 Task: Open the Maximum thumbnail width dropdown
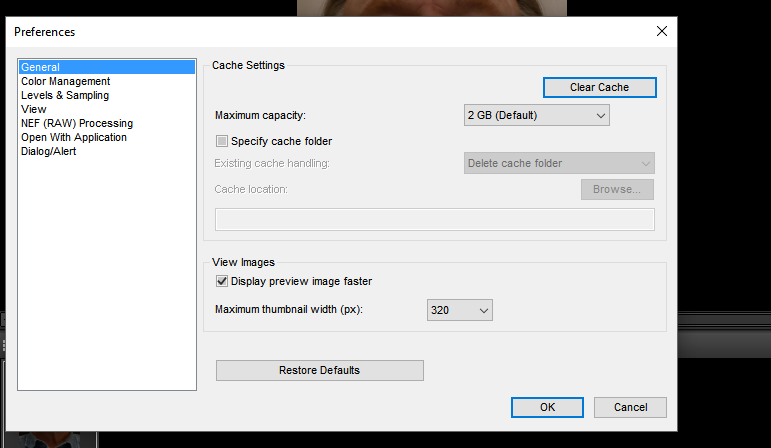coord(460,311)
